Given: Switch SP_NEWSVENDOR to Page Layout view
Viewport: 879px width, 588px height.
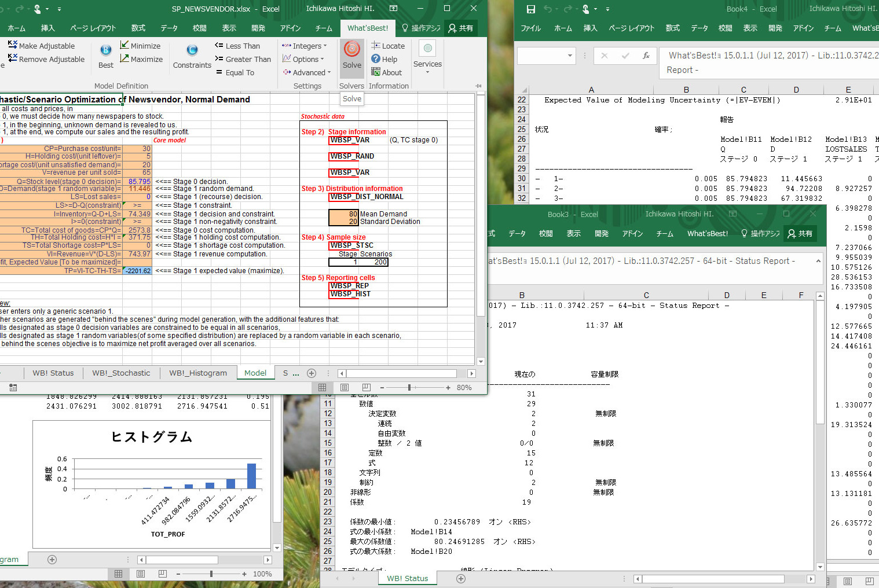Looking at the screenshot, I should tap(345, 388).
